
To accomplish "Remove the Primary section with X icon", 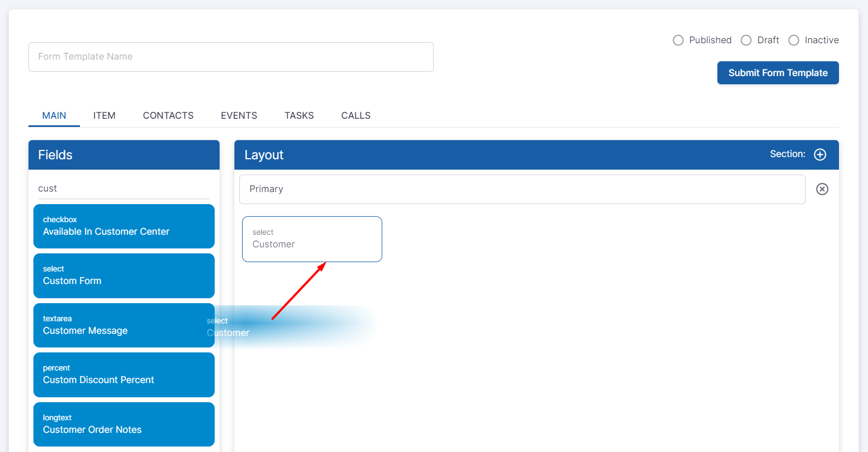I will click(x=822, y=189).
